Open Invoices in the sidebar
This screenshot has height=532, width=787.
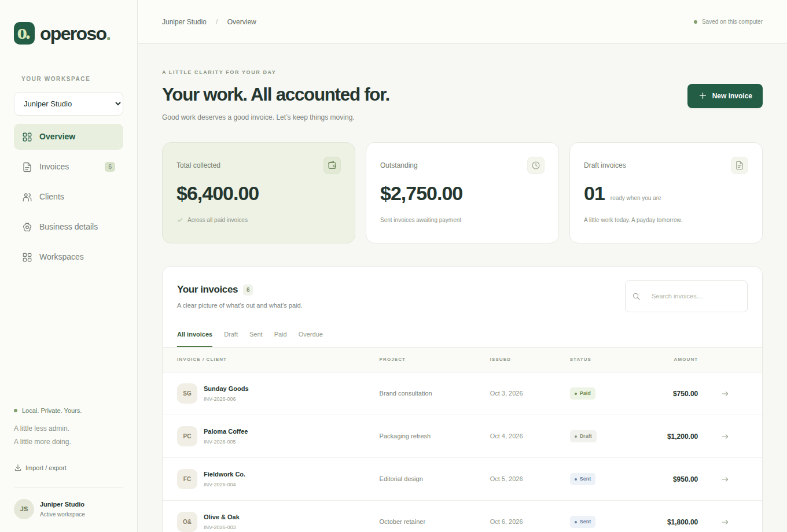68,167
